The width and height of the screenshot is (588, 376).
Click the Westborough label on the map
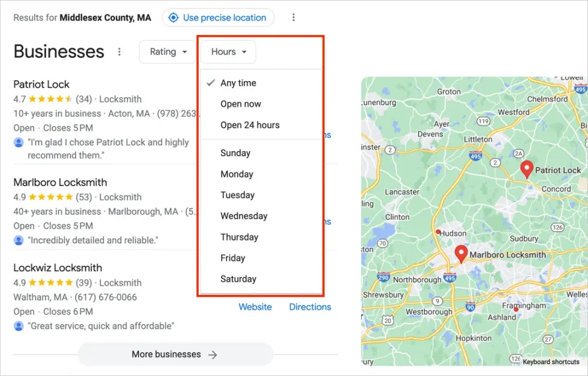pos(429,312)
